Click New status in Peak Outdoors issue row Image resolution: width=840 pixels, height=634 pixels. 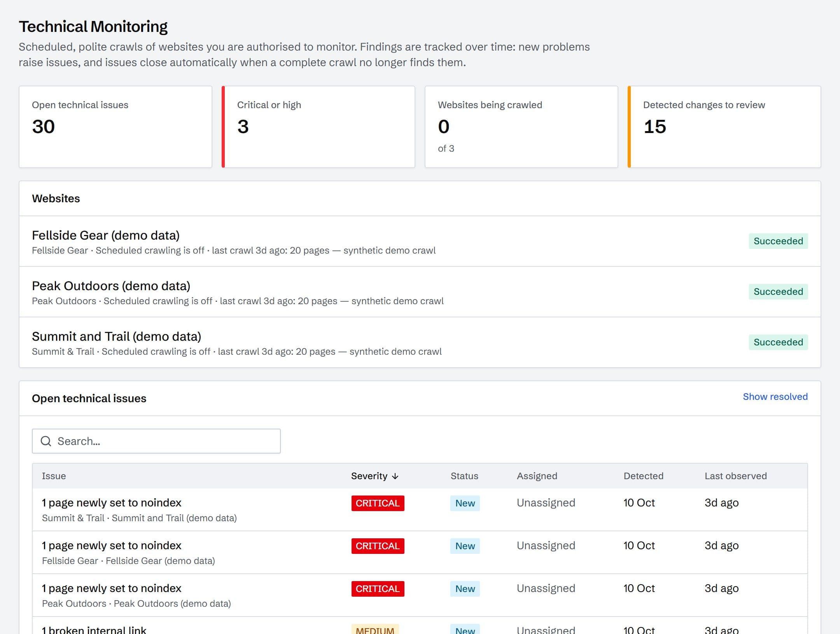pyautogui.click(x=465, y=589)
